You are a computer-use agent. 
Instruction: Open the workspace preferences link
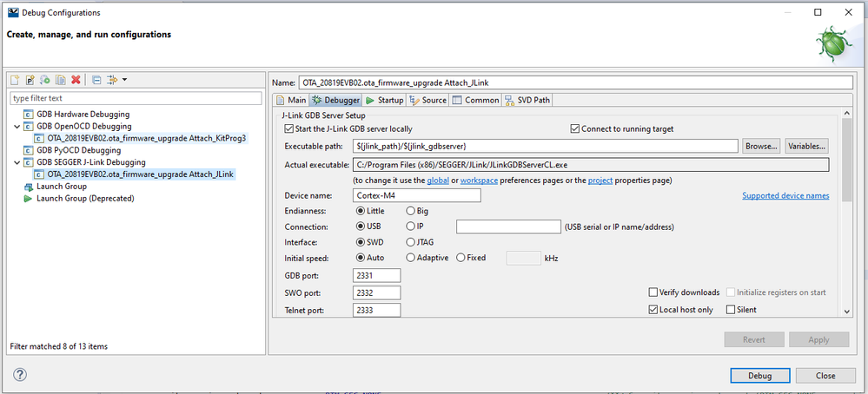(x=479, y=181)
